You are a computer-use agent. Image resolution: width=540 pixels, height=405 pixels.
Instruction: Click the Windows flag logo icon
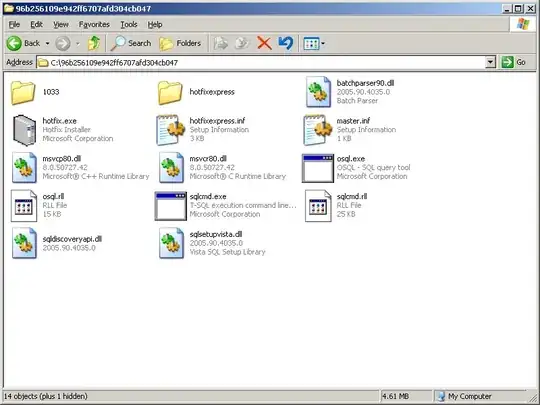523,24
